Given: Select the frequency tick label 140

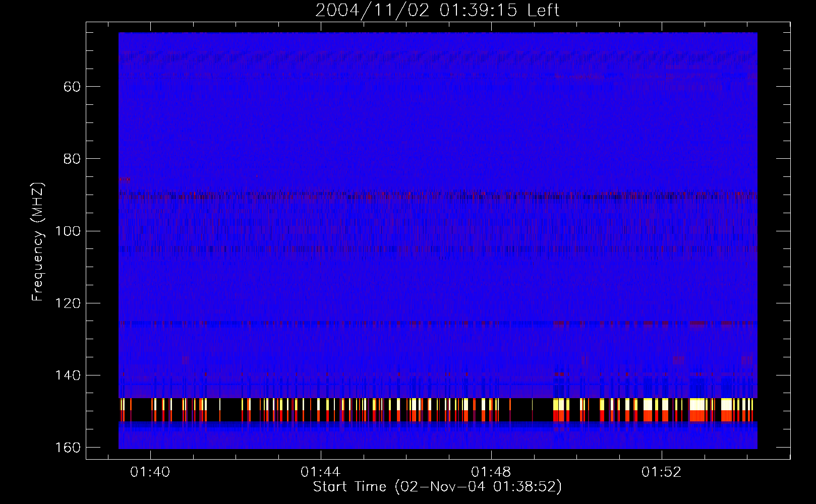Looking at the screenshot, I should coord(68,375).
